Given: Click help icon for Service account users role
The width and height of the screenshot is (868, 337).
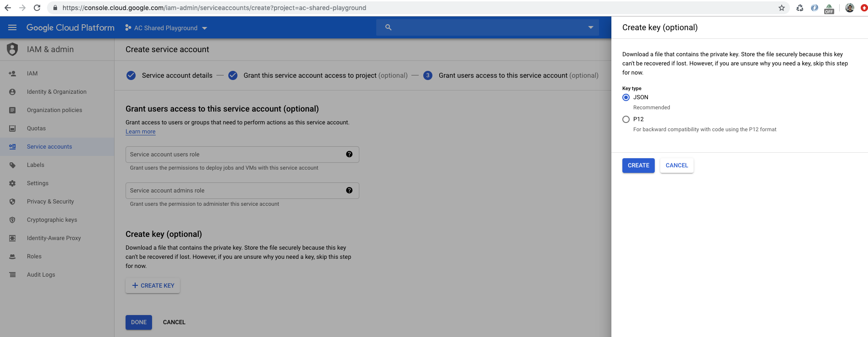Looking at the screenshot, I should 349,154.
